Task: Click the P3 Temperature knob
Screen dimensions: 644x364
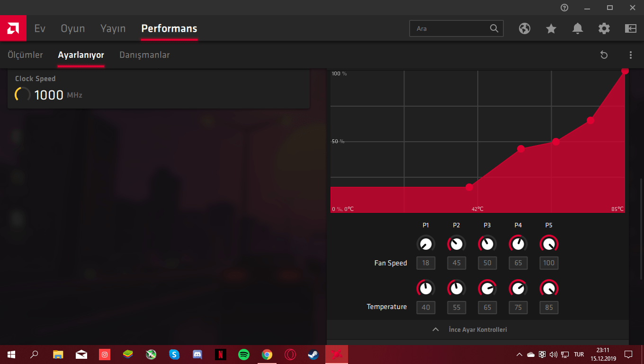Action: coord(487,288)
